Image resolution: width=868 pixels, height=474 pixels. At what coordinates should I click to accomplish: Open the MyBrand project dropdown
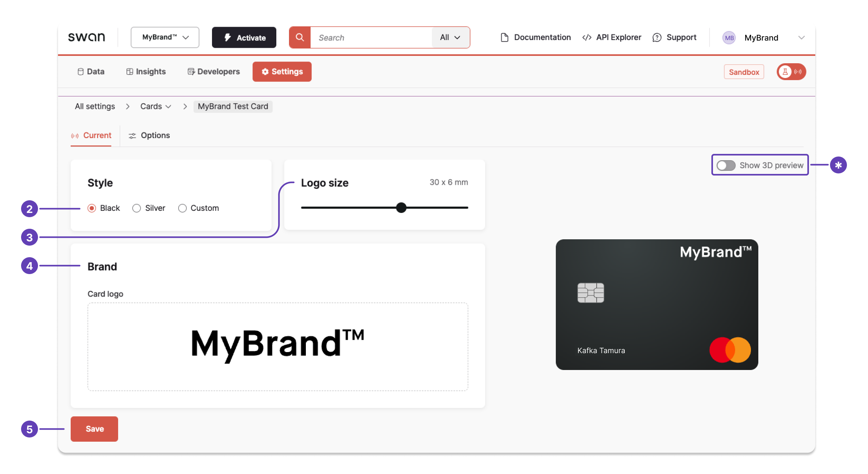coord(165,37)
